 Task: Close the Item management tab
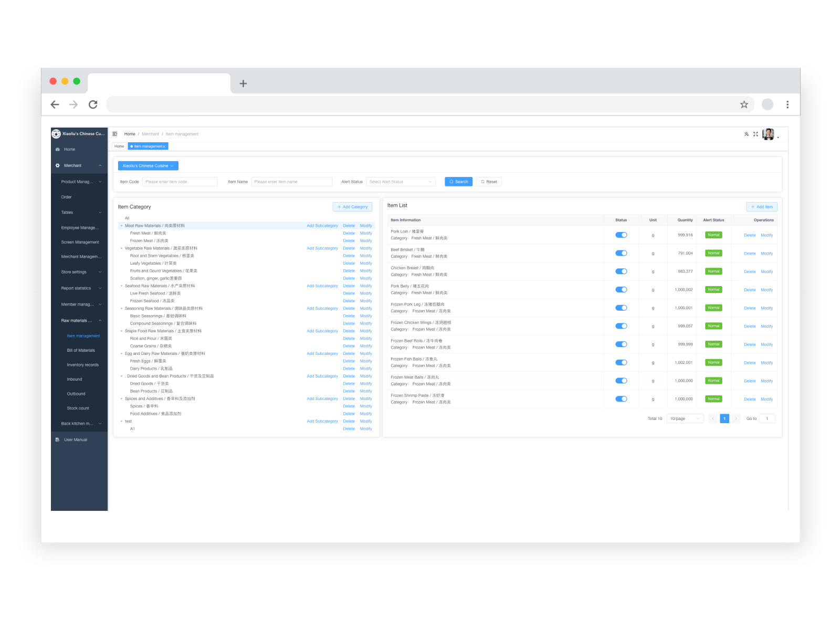click(164, 146)
